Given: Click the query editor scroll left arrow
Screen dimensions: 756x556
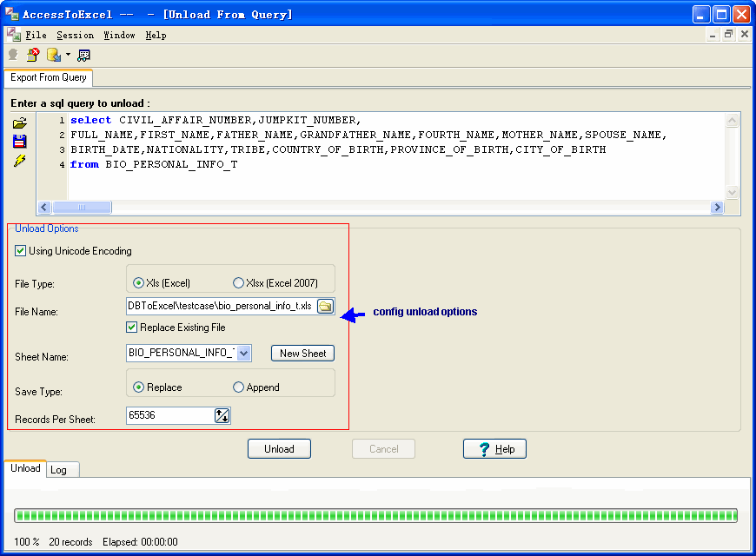Looking at the screenshot, I should pyautogui.click(x=44, y=208).
